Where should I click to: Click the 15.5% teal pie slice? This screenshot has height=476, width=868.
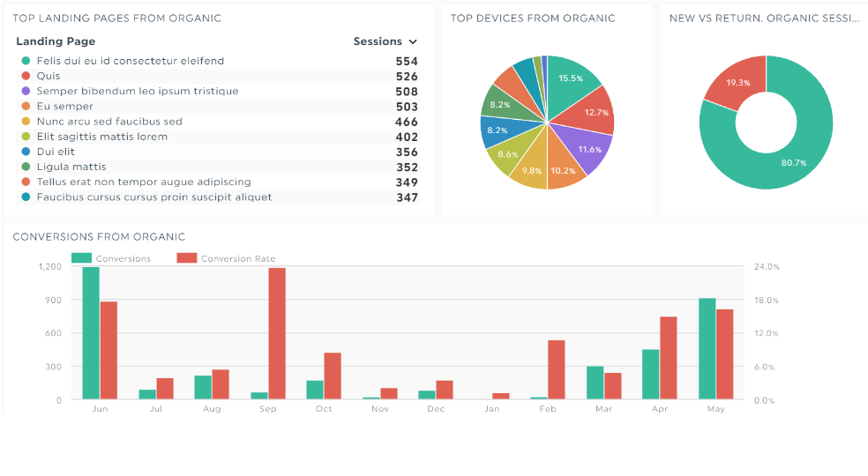click(x=572, y=82)
